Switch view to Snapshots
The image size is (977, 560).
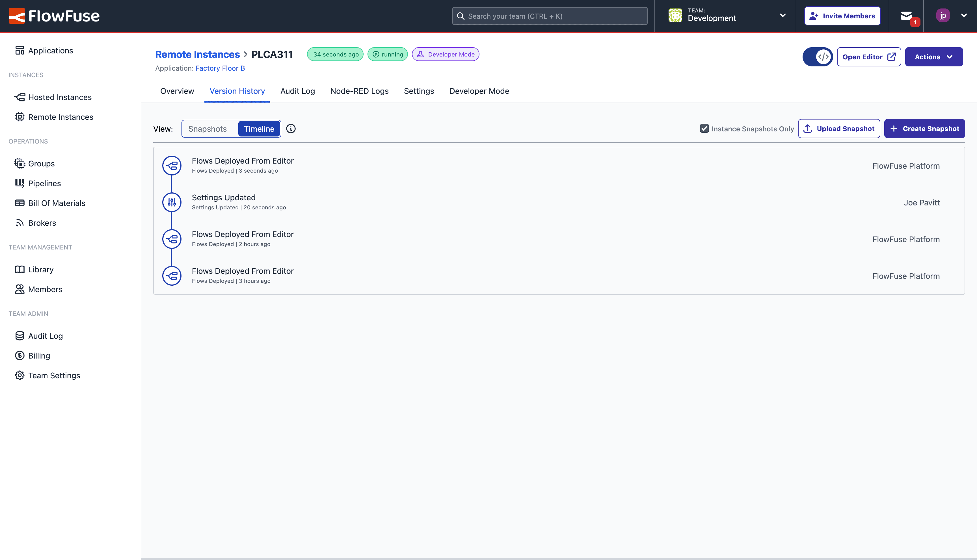208,129
